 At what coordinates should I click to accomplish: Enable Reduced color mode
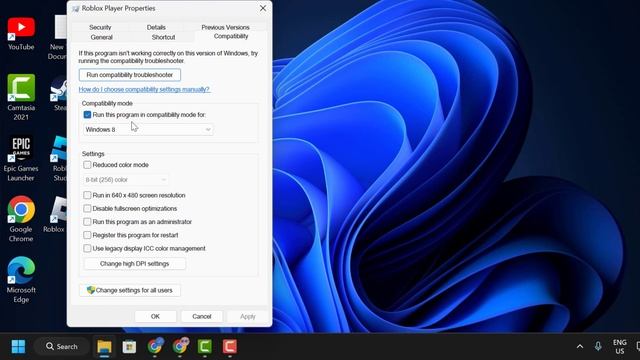coord(87,165)
